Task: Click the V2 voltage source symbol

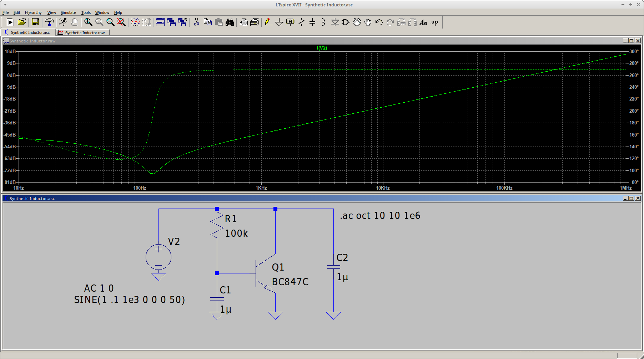Action: (x=159, y=257)
